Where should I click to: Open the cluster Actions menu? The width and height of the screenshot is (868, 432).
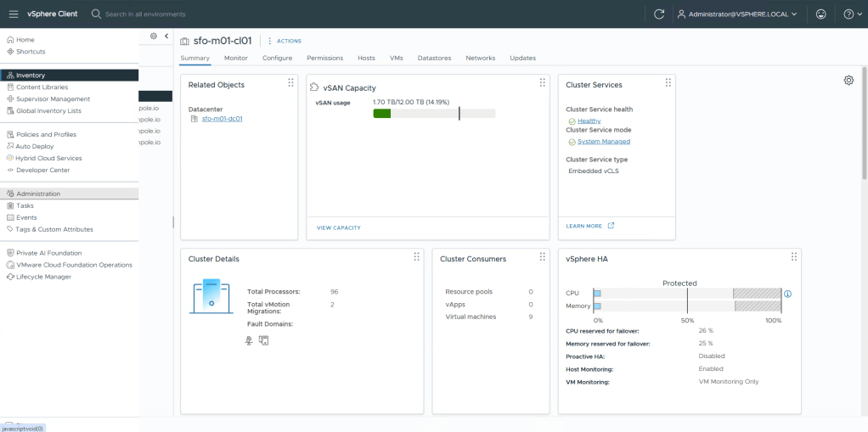pos(285,41)
